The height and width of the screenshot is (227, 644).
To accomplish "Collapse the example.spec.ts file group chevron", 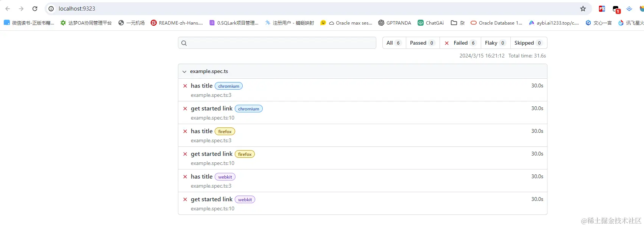I will pyautogui.click(x=184, y=72).
